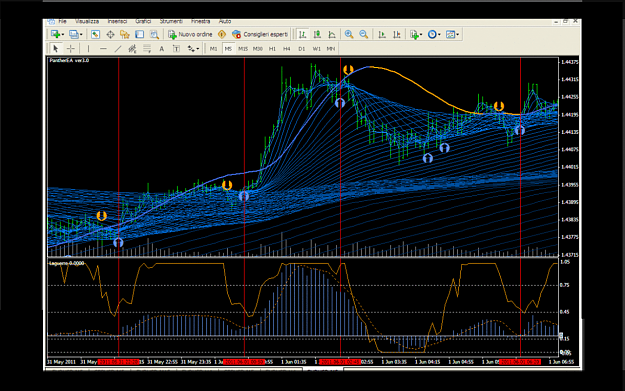The image size is (625, 391).
Task: Select the Fibonacci retracement tool
Action: click(147, 49)
